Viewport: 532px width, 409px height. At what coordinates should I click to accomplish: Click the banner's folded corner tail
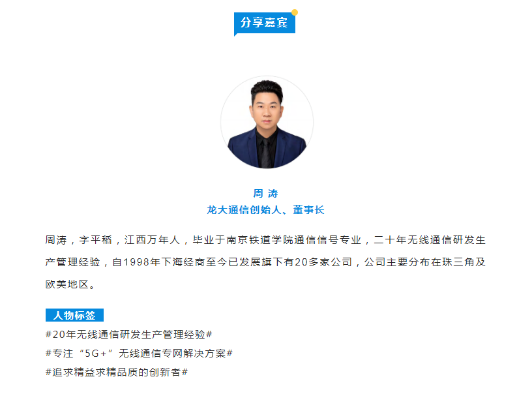[x=236, y=35]
